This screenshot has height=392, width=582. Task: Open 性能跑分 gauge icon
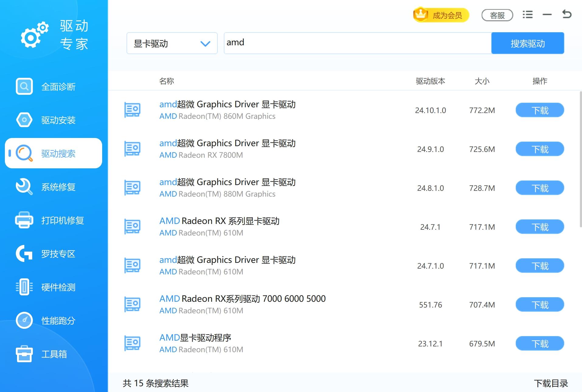[x=24, y=320]
